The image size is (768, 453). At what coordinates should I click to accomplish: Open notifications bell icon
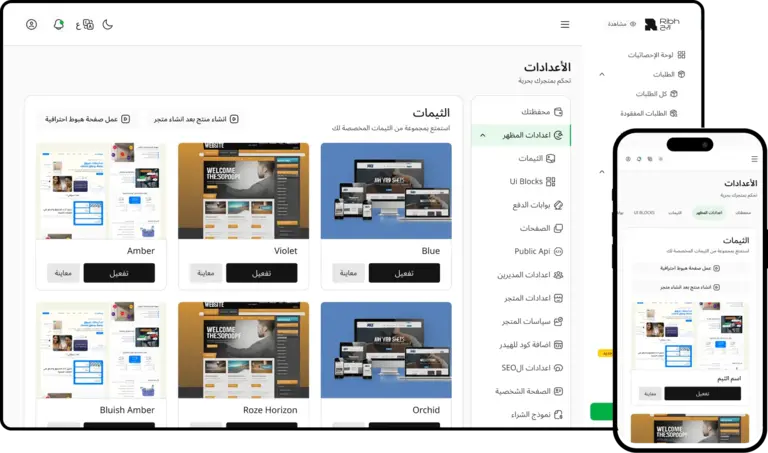(x=59, y=24)
